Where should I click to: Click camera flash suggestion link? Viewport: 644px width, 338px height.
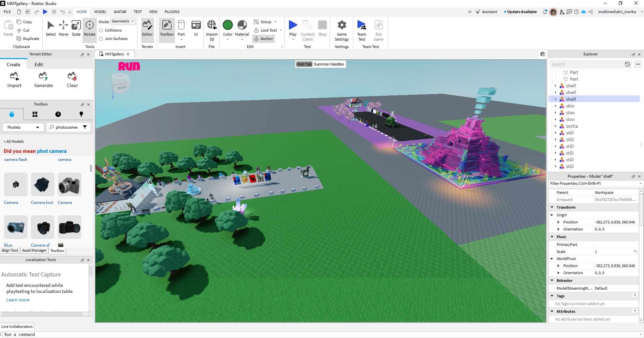[x=15, y=160]
